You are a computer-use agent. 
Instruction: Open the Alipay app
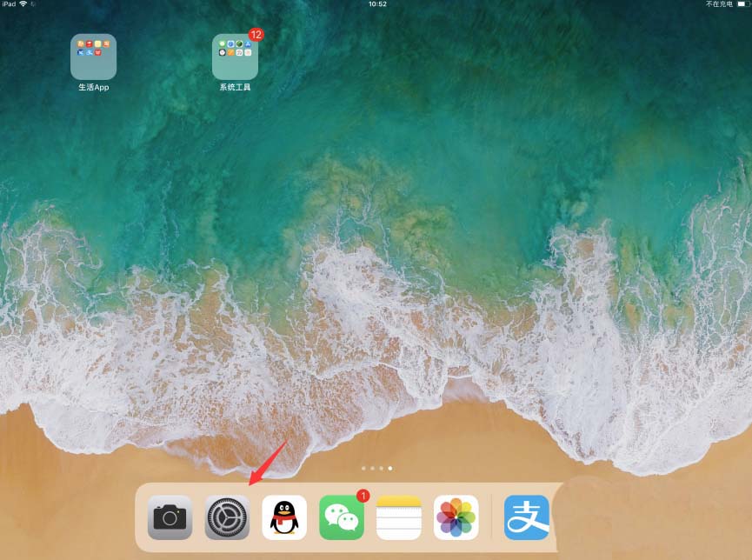[x=527, y=517]
